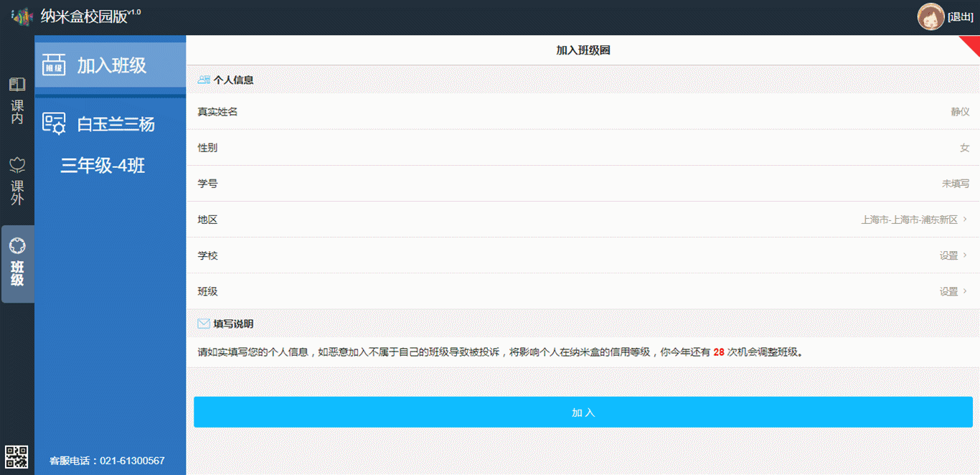Open the user avatar profile picture

(930, 17)
